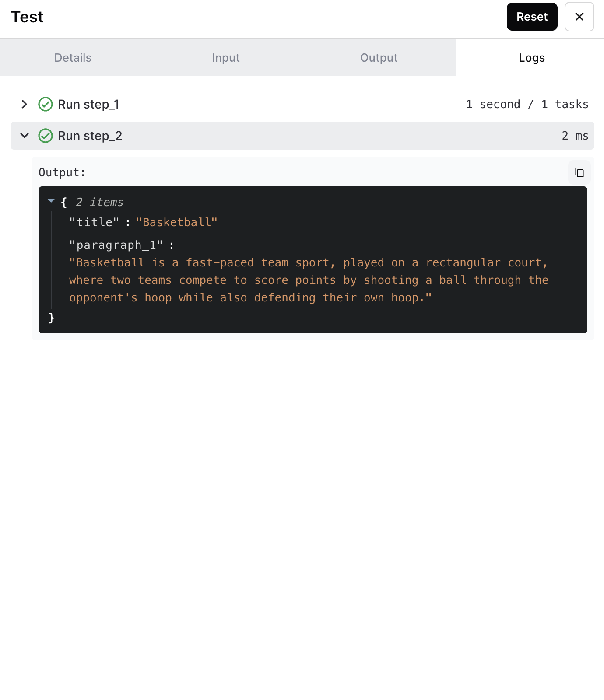The width and height of the screenshot is (604, 700).
Task: Collapse the JSON object with 2 items
Action: (x=51, y=201)
